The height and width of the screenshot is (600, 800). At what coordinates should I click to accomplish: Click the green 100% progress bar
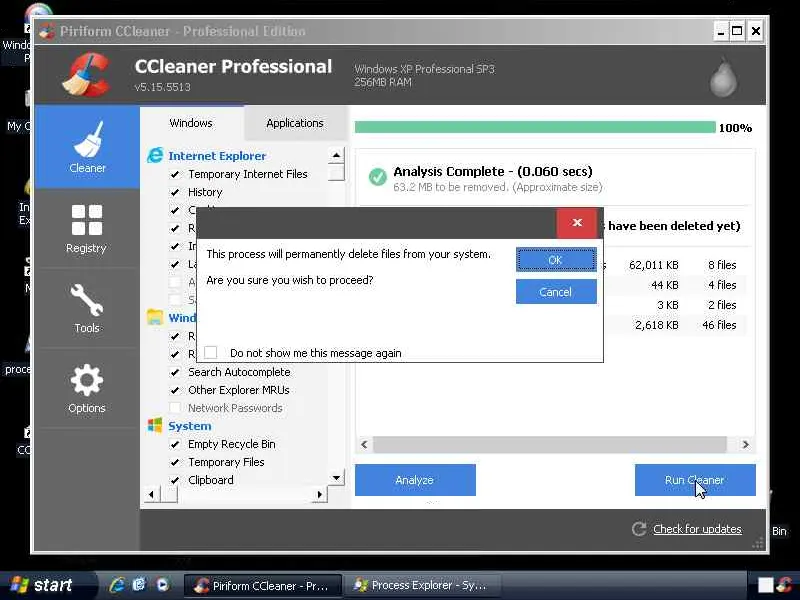[535, 127]
